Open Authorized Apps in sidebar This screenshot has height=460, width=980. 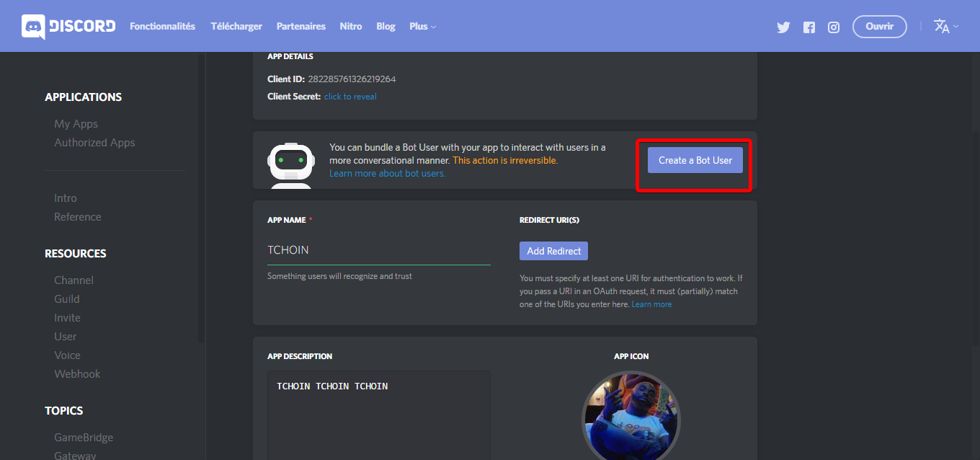tap(94, 143)
